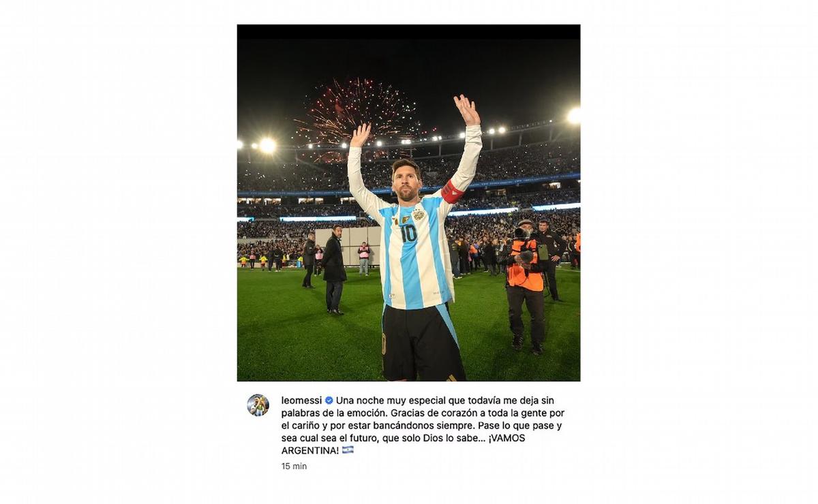Click the blue verified badge icon
The image size is (818, 504).
click(329, 400)
